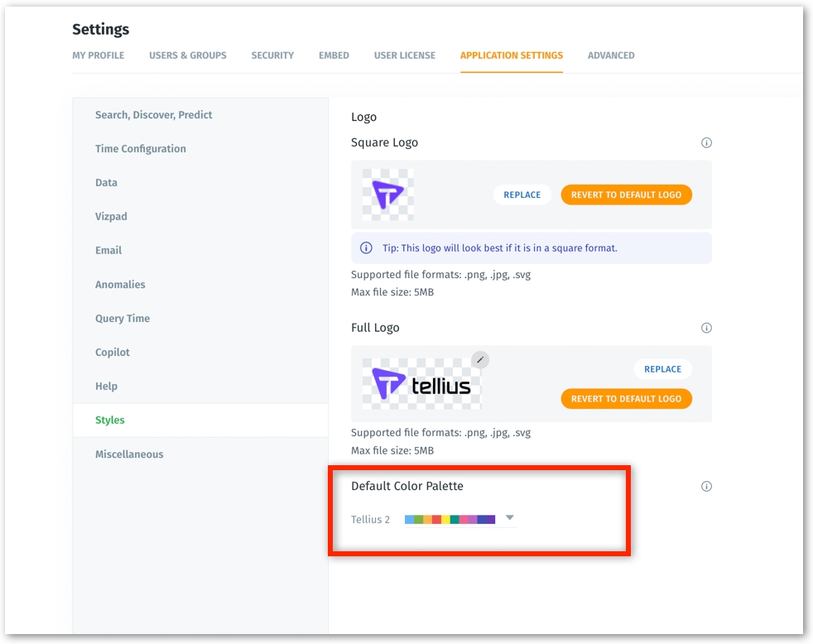This screenshot has width=813, height=644.
Task: Click the full Tellius logo preview
Action: coord(421,384)
